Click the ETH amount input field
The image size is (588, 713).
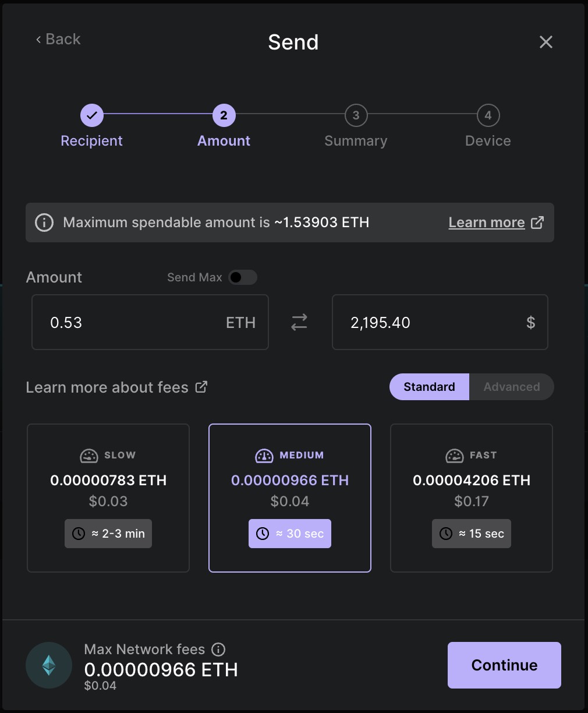coord(150,322)
